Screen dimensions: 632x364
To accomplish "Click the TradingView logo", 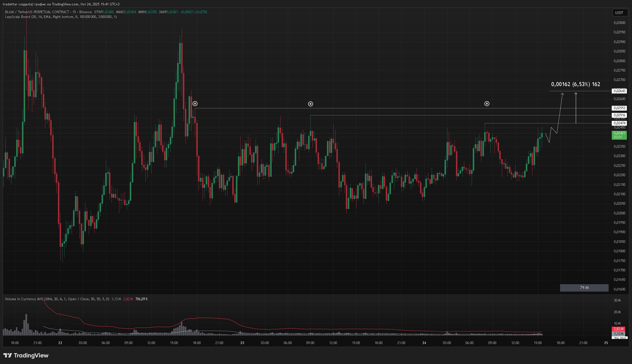I will click(x=26, y=355).
